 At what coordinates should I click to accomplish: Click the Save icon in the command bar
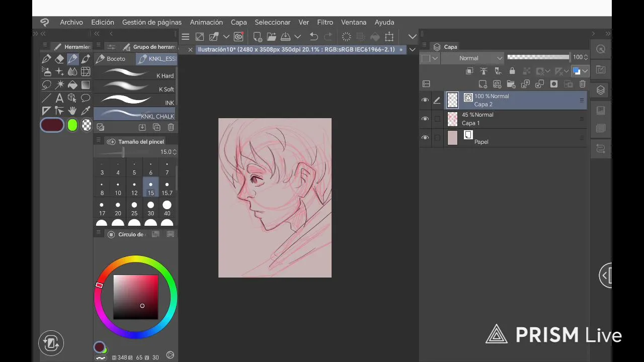285,37
